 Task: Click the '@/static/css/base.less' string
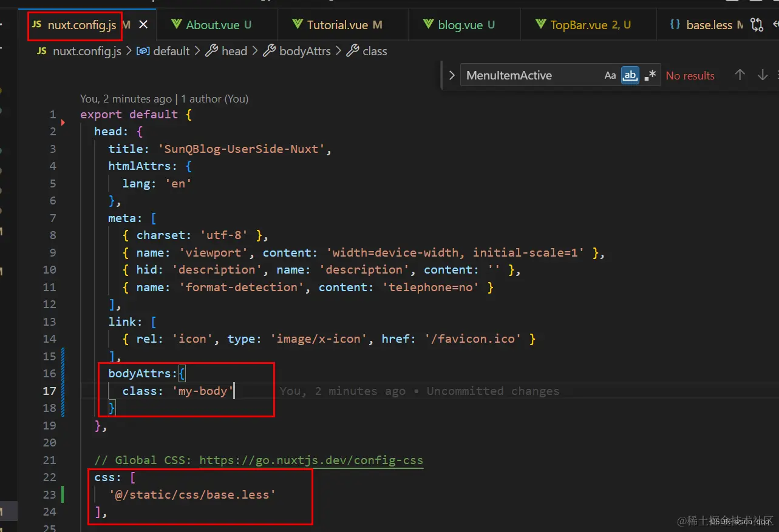[x=192, y=495]
